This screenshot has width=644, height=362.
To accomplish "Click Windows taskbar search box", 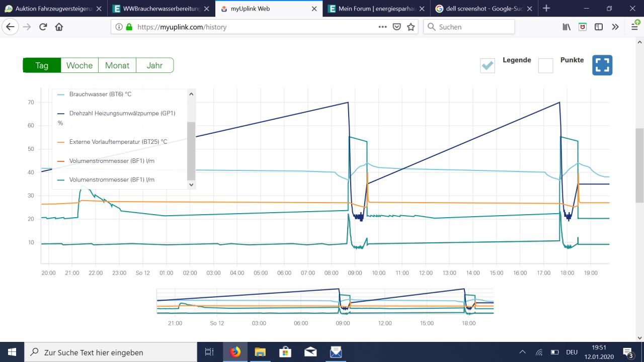I will coord(111,352).
